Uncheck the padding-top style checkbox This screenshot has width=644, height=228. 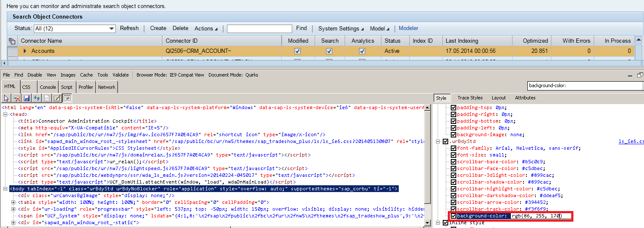[454, 108]
